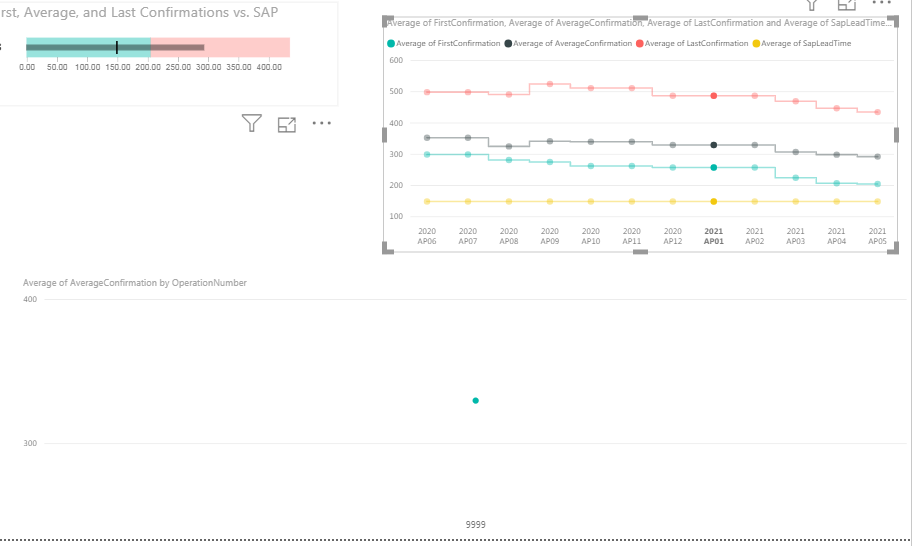
Task: Click the filter icon under the bullet chart
Action: [x=252, y=123]
